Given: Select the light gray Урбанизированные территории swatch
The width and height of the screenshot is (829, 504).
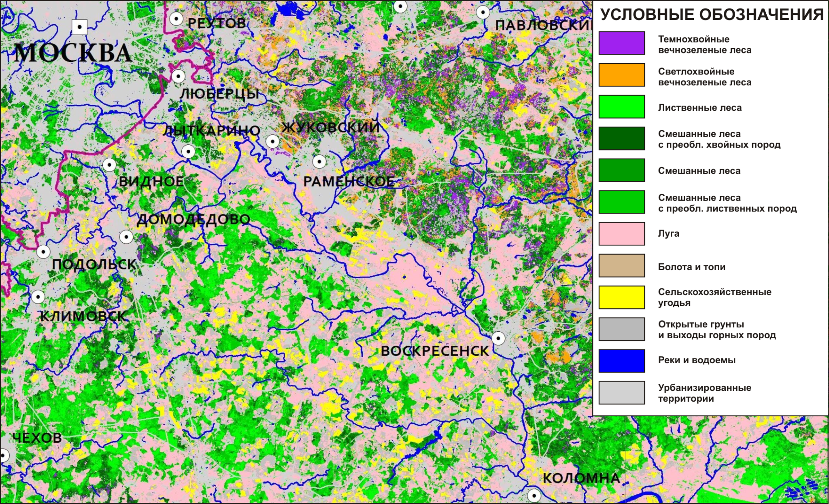Looking at the screenshot, I should click(x=622, y=393).
